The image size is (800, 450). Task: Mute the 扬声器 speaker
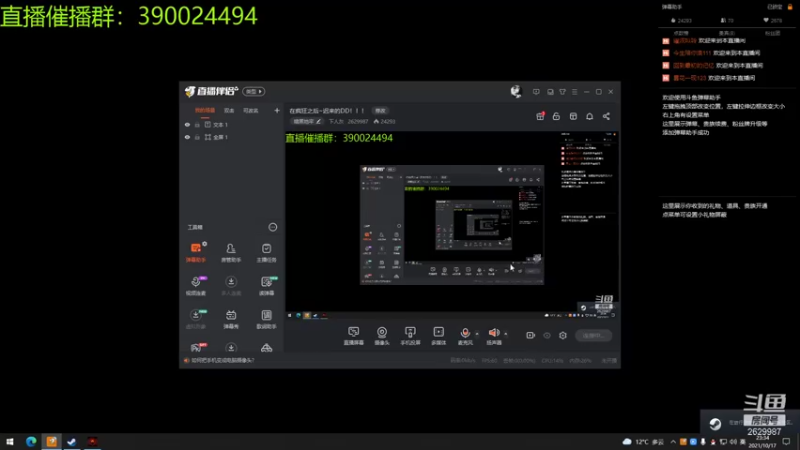point(494,336)
